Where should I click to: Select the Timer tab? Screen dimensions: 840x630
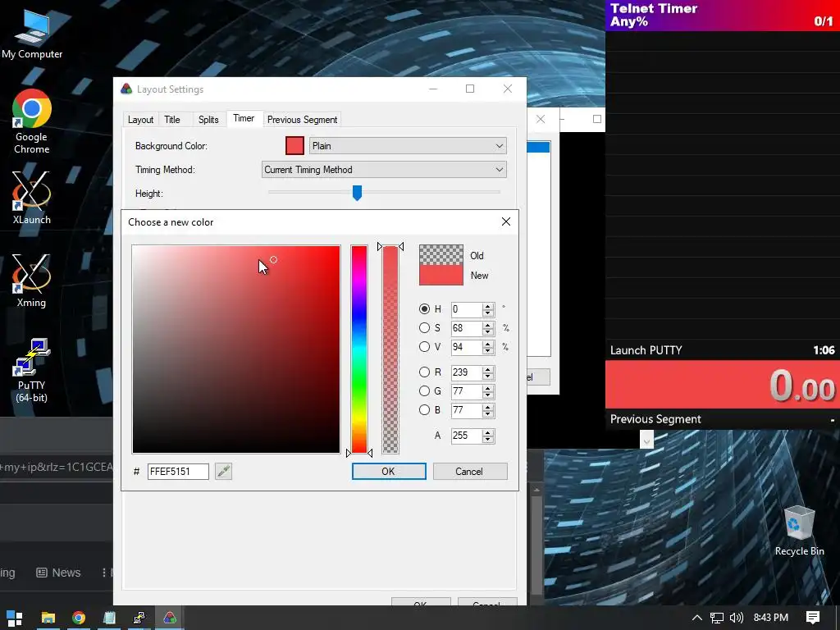(x=244, y=118)
